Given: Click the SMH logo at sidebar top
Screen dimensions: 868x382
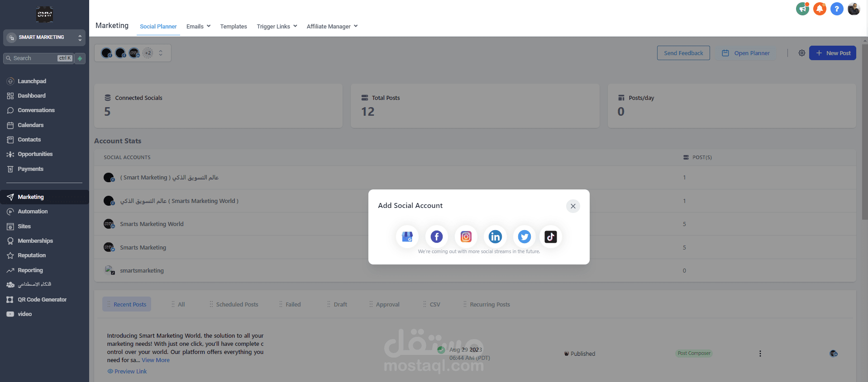Looking at the screenshot, I should pos(44,14).
